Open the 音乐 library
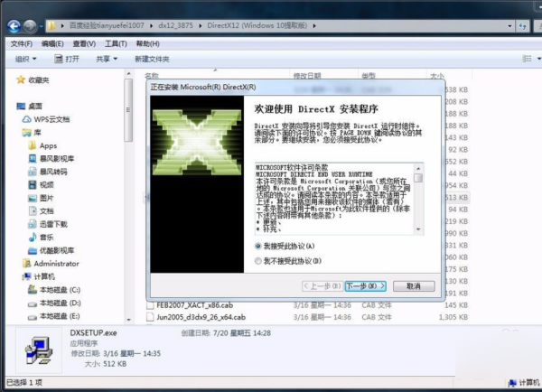 [41, 238]
